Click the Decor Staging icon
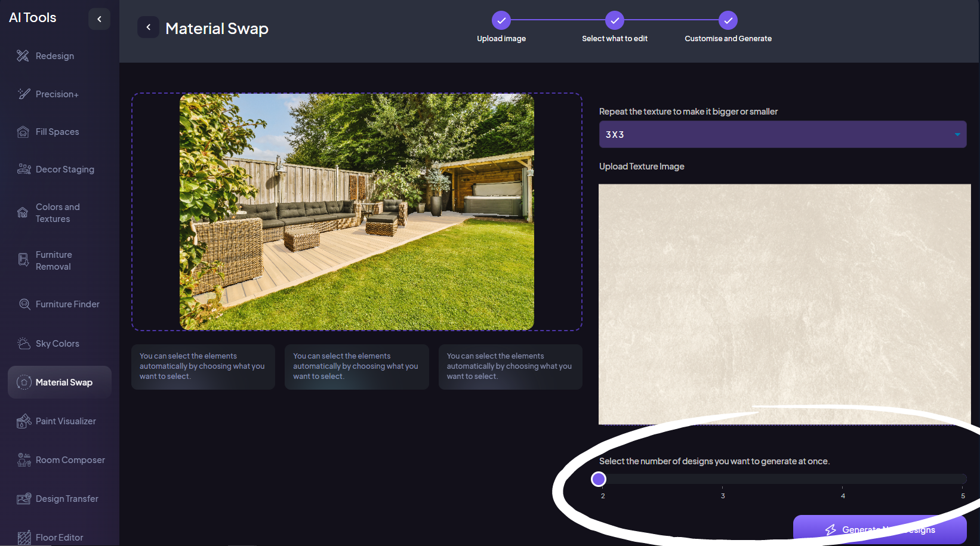The image size is (980, 546). (x=24, y=169)
